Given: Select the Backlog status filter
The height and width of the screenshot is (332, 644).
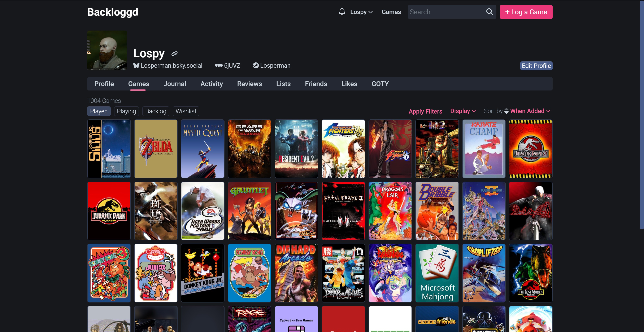Looking at the screenshot, I should click(156, 111).
